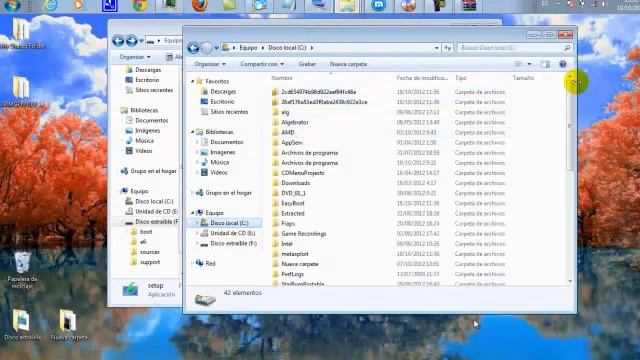
Task: Click the Grabar toolbar button
Action: 307,64
